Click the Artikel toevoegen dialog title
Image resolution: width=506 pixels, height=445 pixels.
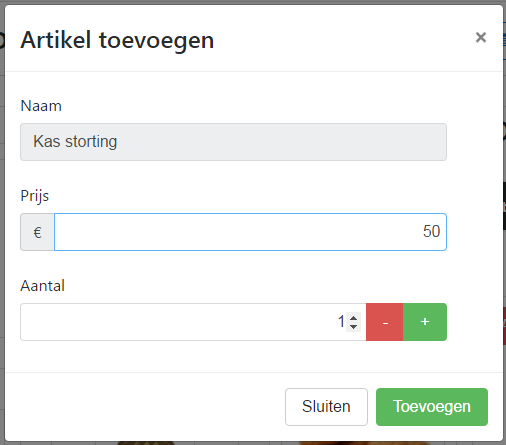(x=117, y=40)
